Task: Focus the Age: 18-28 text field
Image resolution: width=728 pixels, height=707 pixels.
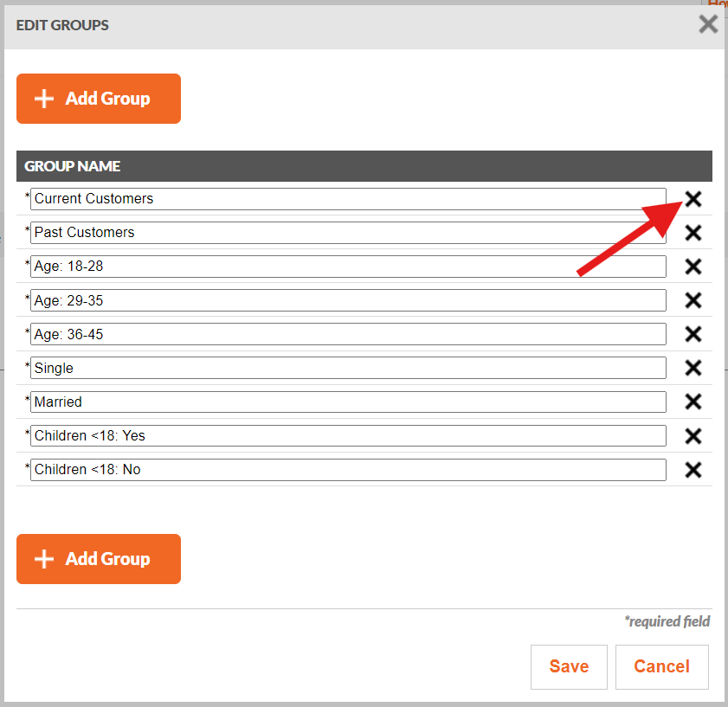Action: pyautogui.click(x=348, y=267)
